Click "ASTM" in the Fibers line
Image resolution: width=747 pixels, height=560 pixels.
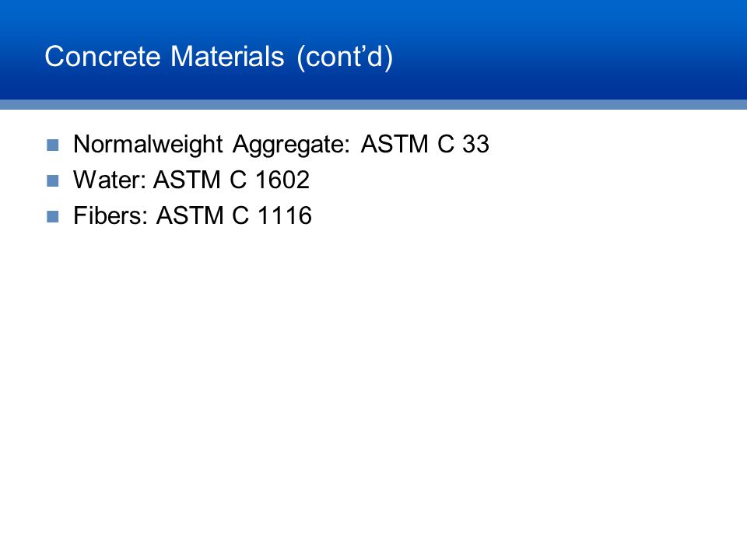pyautogui.click(x=190, y=215)
